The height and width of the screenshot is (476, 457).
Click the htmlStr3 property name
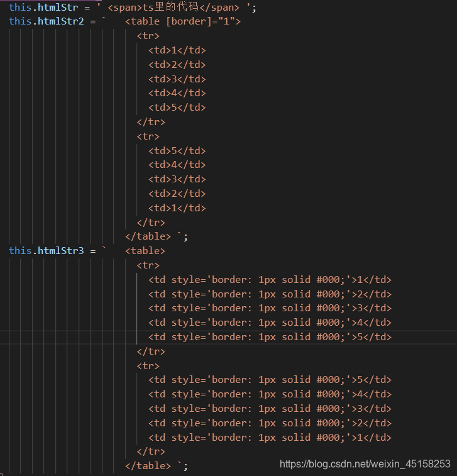click(61, 251)
